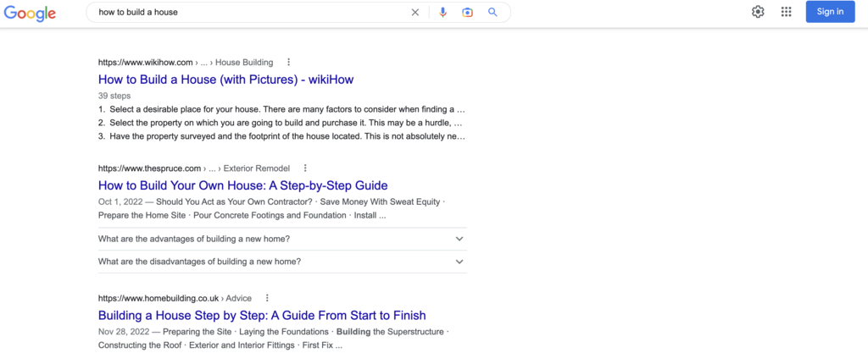Open more options for homebuilding.co.uk result
The height and width of the screenshot is (364, 868).
267,298
